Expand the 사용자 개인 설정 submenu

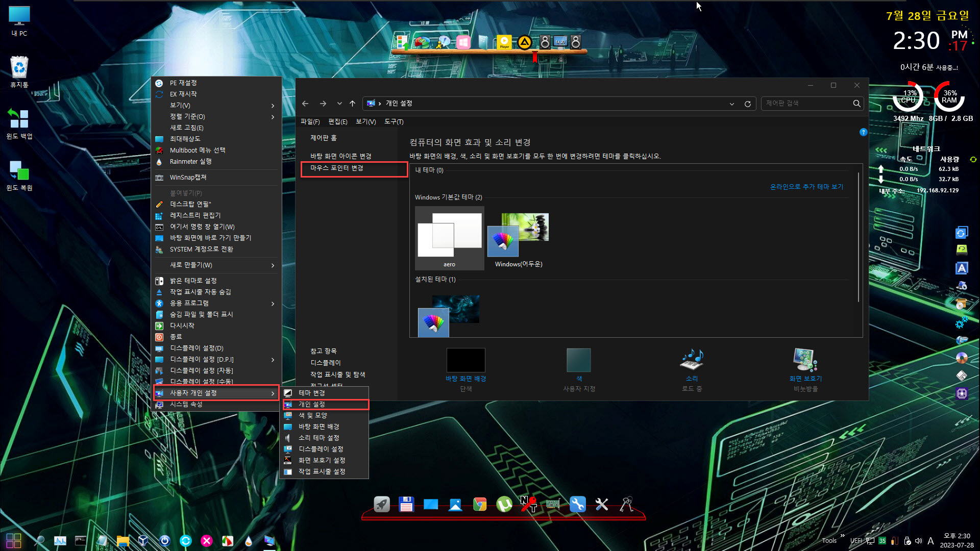pyautogui.click(x=216, y=393)
